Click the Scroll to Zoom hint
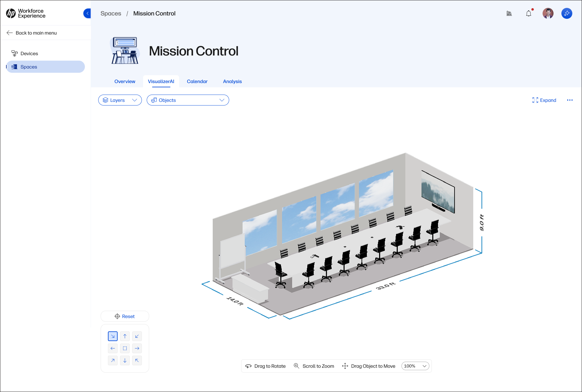The width and height of the screenshot is (582, 392). [314, 366]
